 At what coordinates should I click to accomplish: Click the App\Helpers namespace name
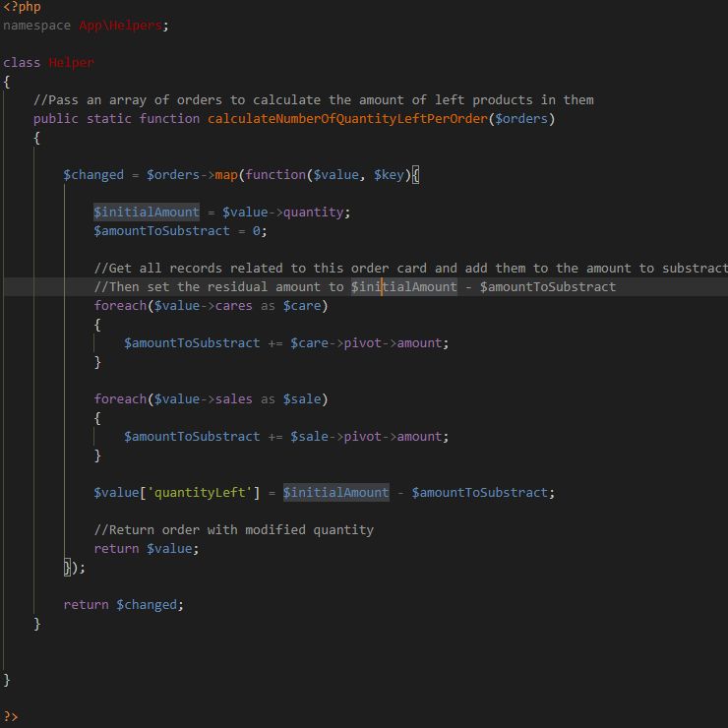[x=121, y=26]
